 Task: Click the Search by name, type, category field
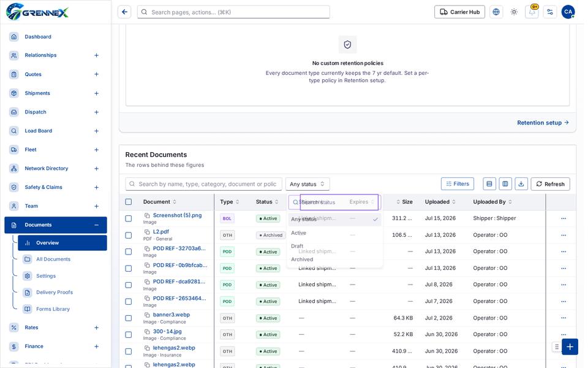(x=203, y=184)
